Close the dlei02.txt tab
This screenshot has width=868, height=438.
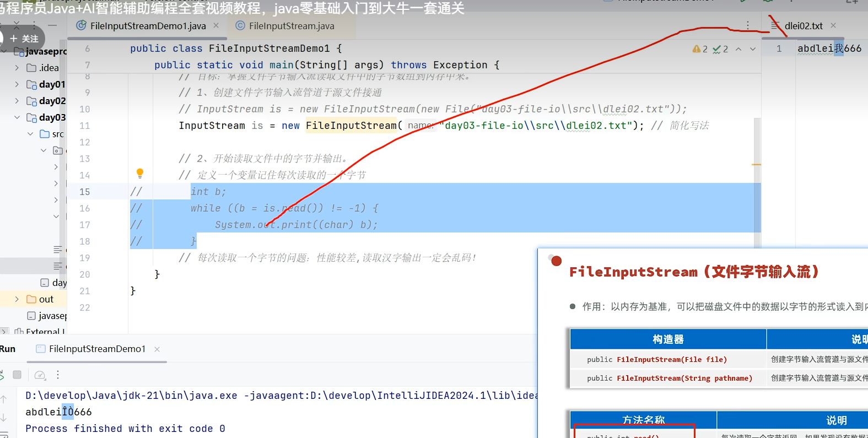pyautogui.click(x=833, y=25)
